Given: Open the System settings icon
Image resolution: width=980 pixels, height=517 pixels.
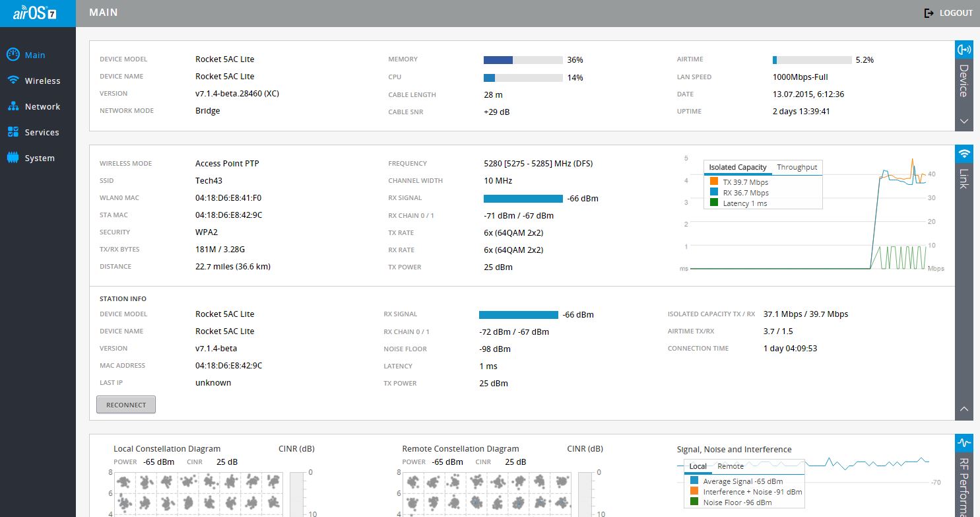Looking at the screenshot, I should click(x=12, y=158).
